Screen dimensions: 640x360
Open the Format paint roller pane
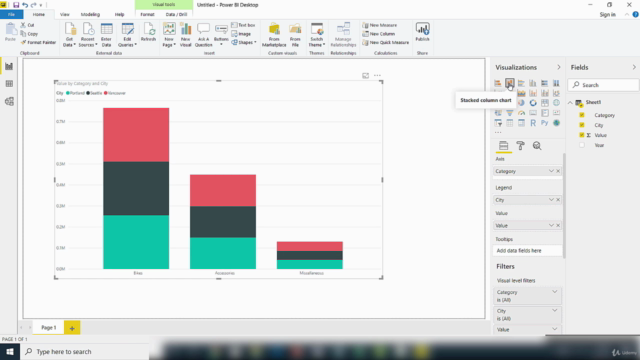click(520, 146)
